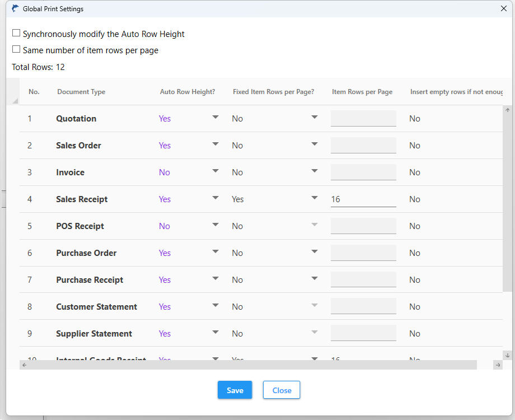Screen dimensions: 515x420
Task: Toggle Same number of item rows per page
Action: (16, 50)
